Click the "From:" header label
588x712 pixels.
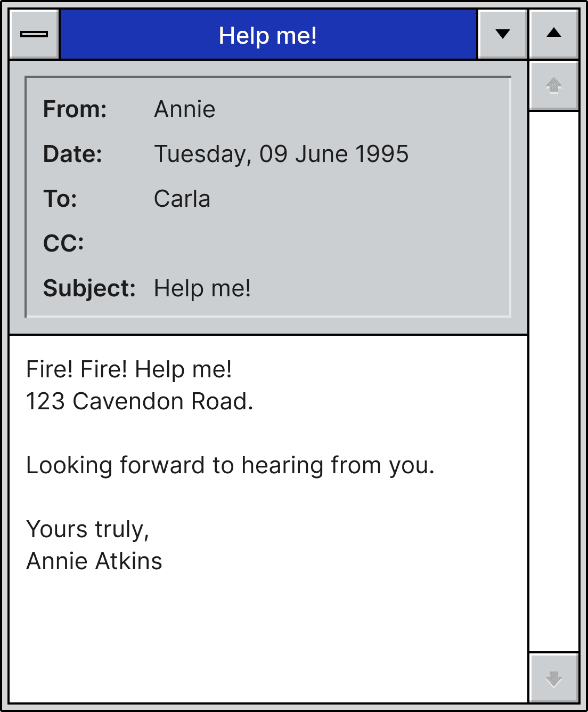click(x=75, y=110)
